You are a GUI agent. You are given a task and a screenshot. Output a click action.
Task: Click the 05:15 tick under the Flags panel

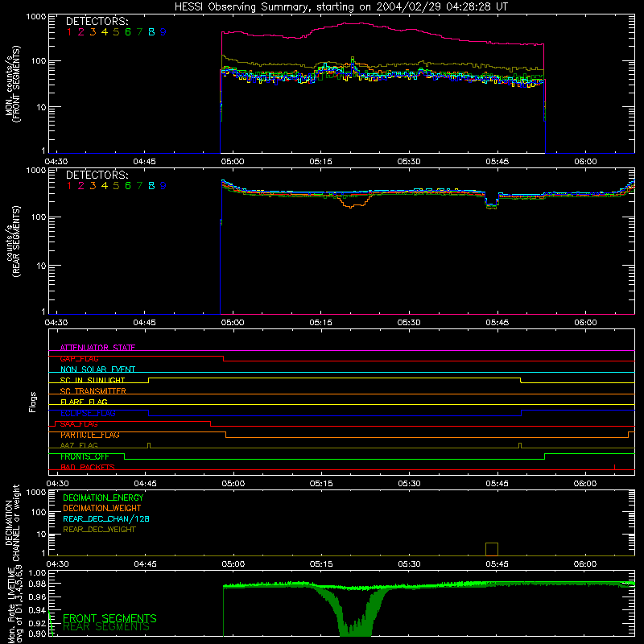321,484
